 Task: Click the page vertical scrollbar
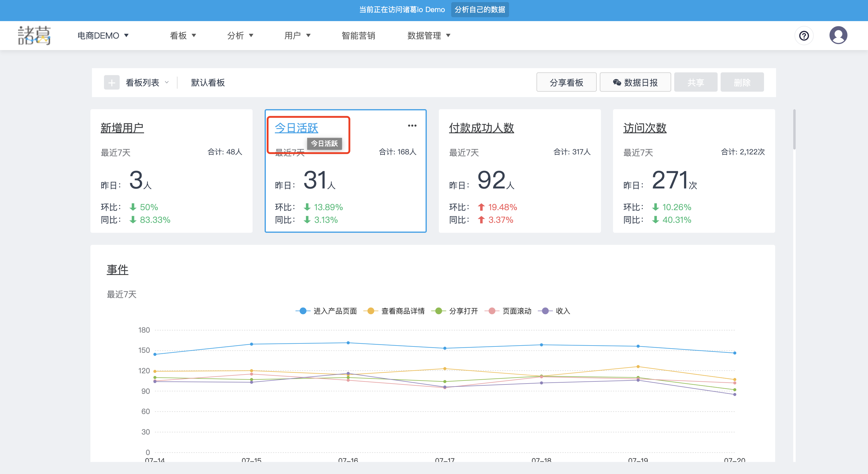tap(794, 129)
